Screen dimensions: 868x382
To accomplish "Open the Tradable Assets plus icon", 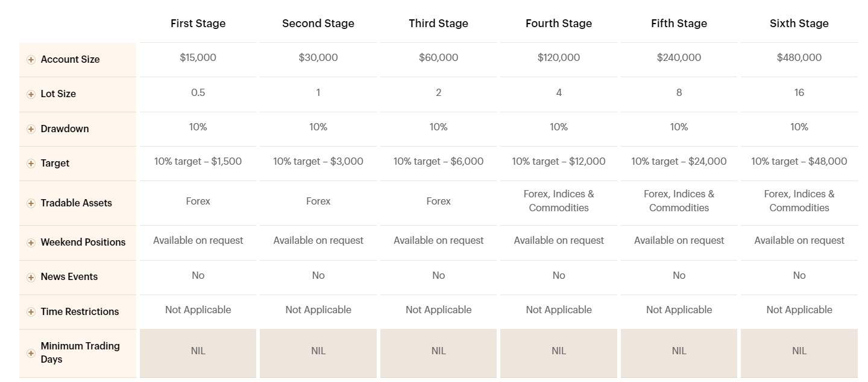I will (x=31, y=203).
